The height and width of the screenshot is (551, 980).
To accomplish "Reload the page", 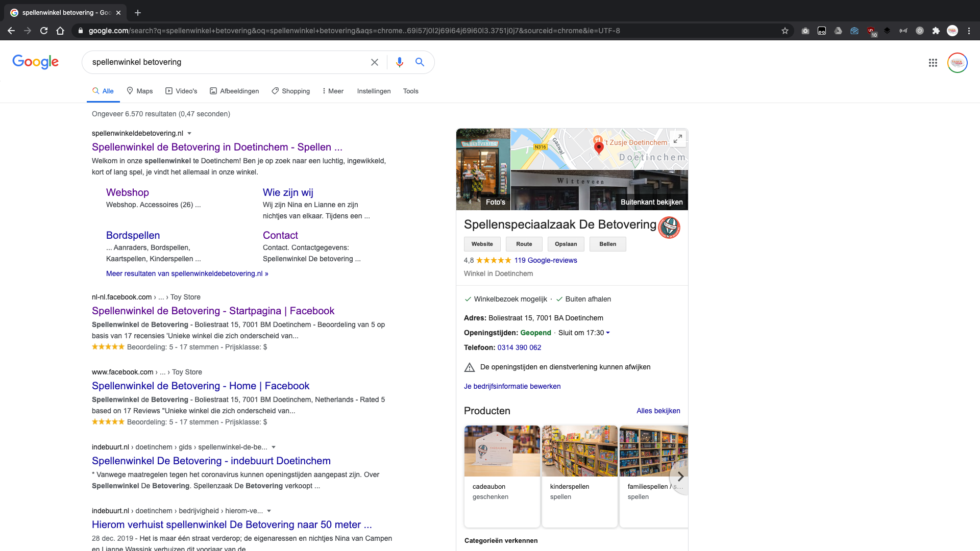I will click(x=44, y=31).
